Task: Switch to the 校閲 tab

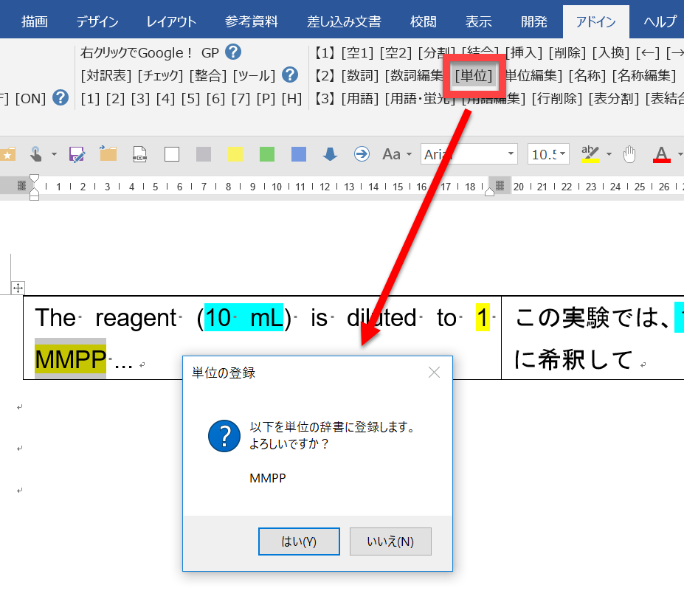Action: click(424, 21)
